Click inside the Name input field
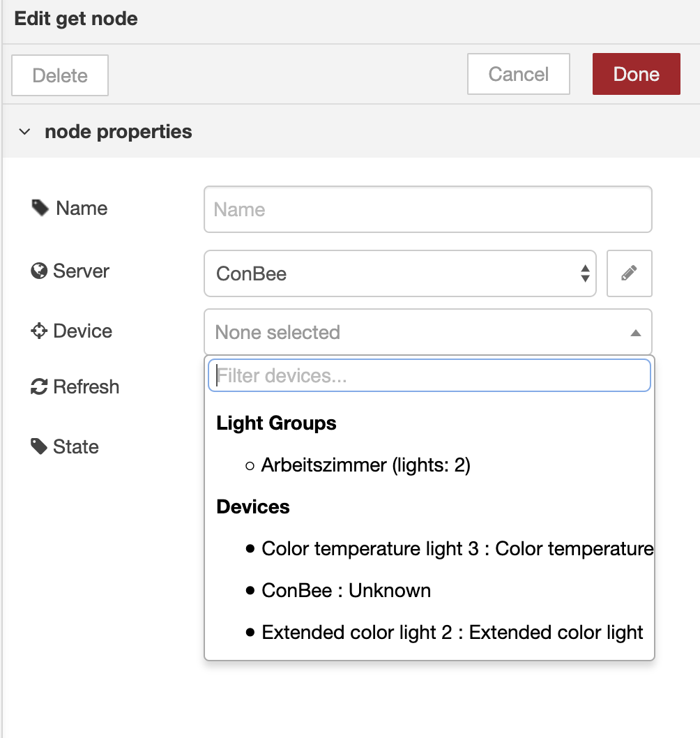Screen dimensions: 700x738 (428, 209)
